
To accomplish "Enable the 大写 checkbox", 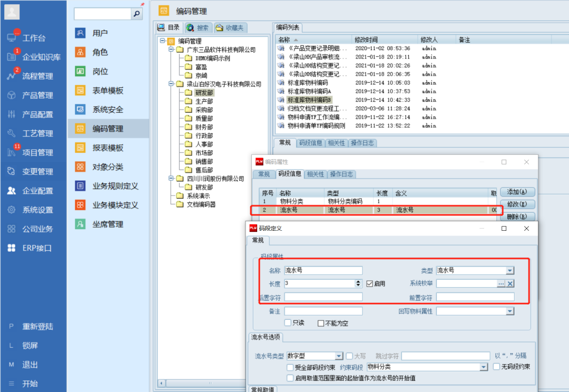I will point(349,356).
